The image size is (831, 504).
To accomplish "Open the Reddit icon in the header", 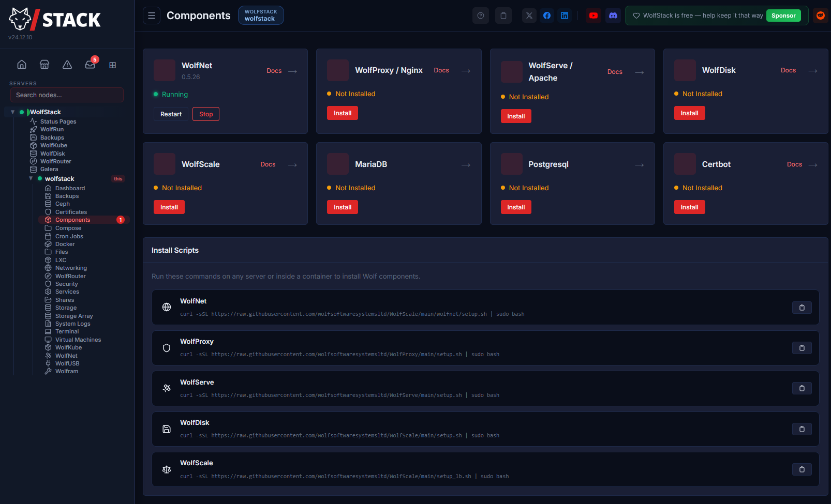I will 821,16.
